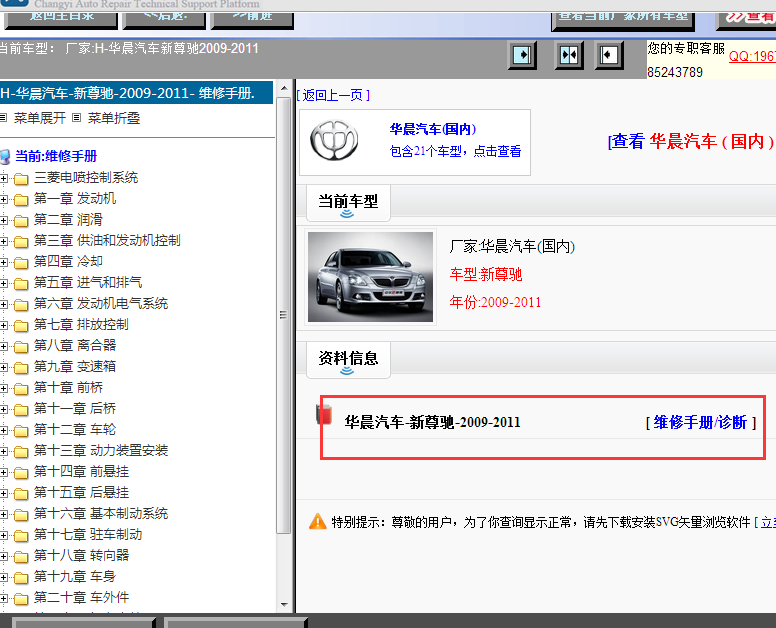Click the folder icon for 第十章 前桥
This screenshot has width=776, height=628.
pos(21,388)
